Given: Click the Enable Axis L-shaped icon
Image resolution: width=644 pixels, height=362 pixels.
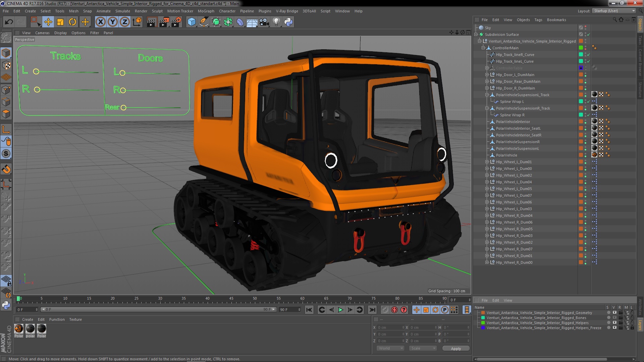Looking at the screenshot, I should 6,129.
